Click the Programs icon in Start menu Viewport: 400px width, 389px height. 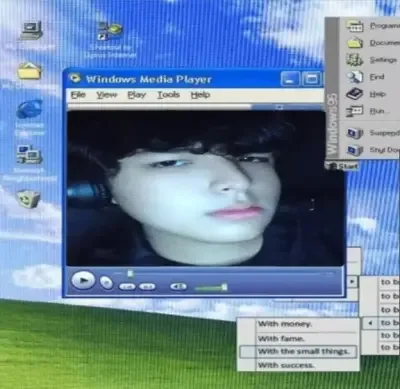354,26
